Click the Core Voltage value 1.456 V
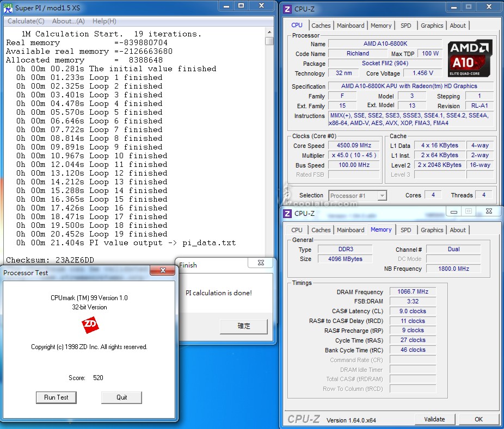This screenshot has height=429, width=504. 423,73
